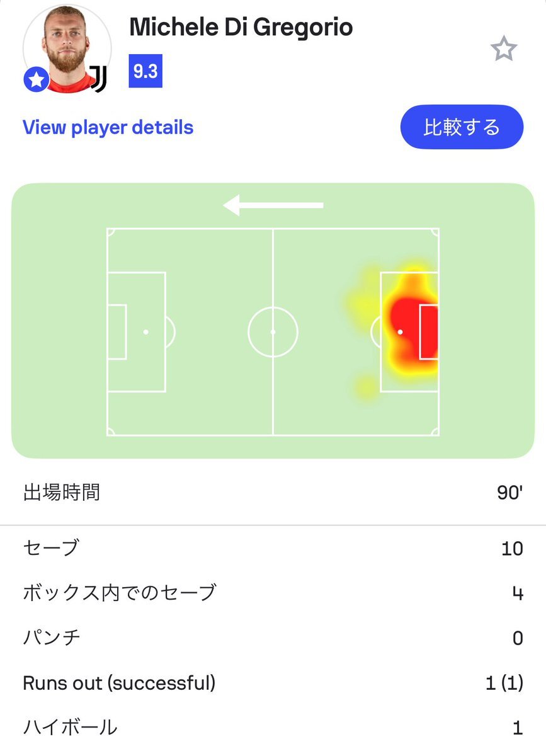Screen dimensions: 546x756
Task: Select the ハイボール stat row
Action: 273,728
